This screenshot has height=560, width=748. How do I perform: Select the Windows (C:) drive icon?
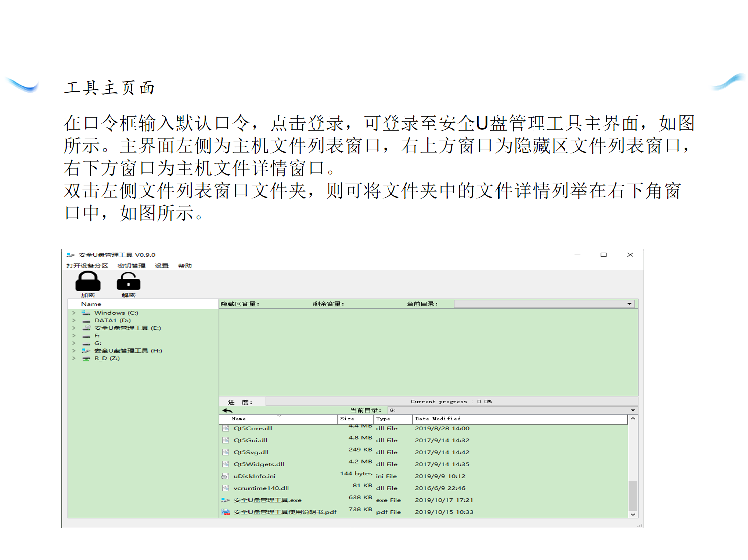[x=86, y=313]
